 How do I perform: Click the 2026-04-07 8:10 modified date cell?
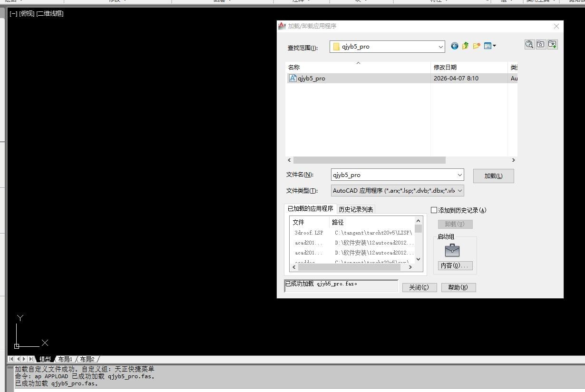pos(456,78)
